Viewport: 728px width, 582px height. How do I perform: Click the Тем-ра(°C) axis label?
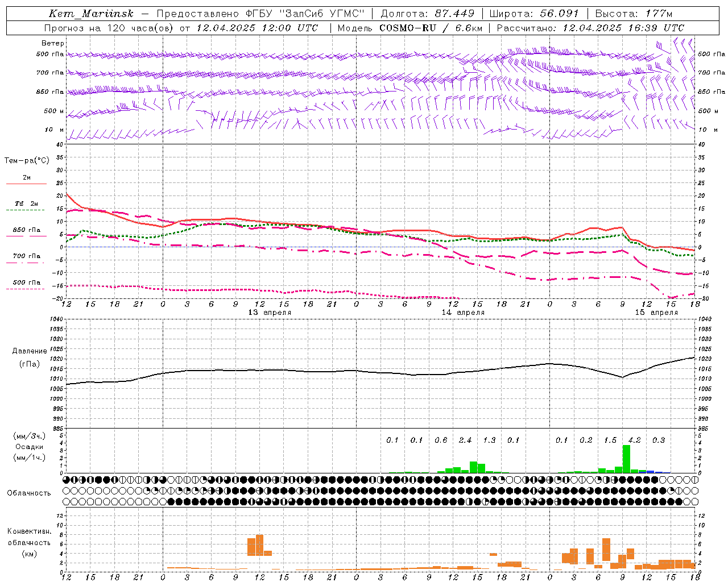27,161
